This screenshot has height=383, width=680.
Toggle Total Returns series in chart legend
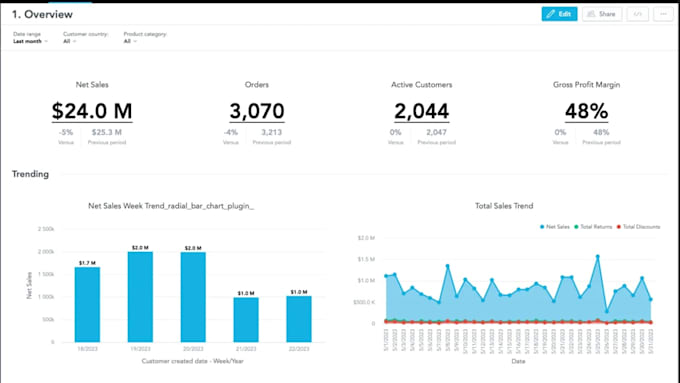click(x=593, y=227)
